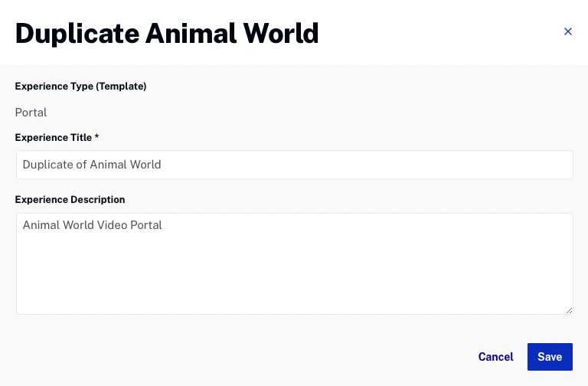
Task: Click the word "Portal" under Experience Type
Action: click(x=31, y=113)
